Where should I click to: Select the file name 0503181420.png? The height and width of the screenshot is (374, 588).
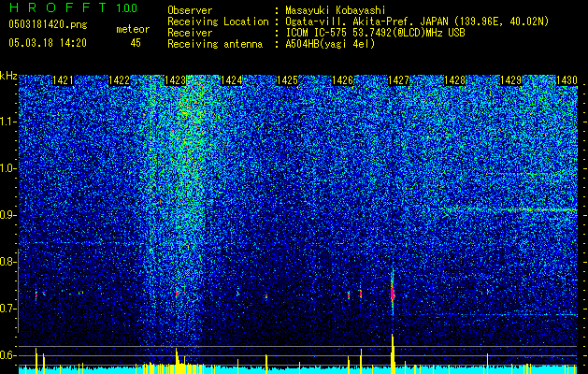click(48, 25)
